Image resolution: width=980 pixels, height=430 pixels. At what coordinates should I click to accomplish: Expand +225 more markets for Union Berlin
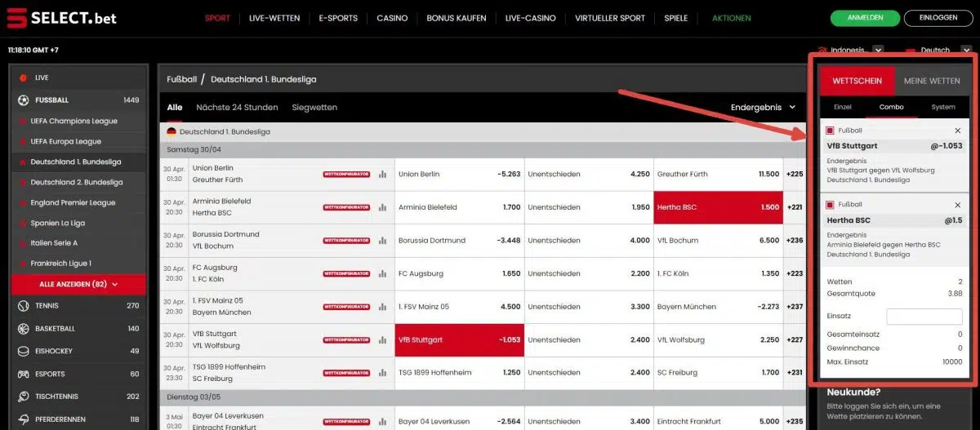pyautogui.click(x=795, y=174)
